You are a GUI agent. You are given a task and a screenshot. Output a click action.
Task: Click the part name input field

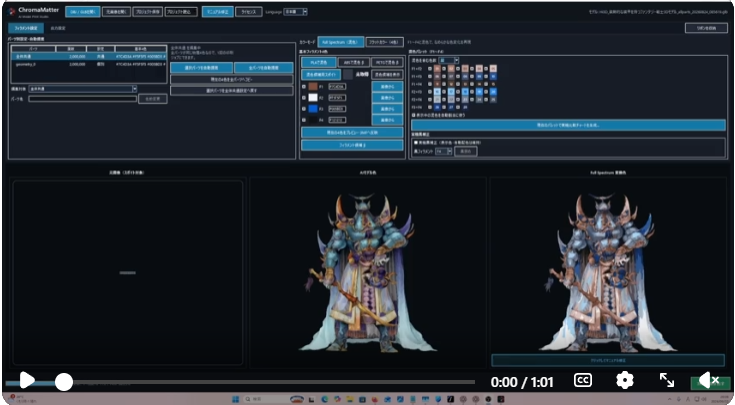click(82, 99)
